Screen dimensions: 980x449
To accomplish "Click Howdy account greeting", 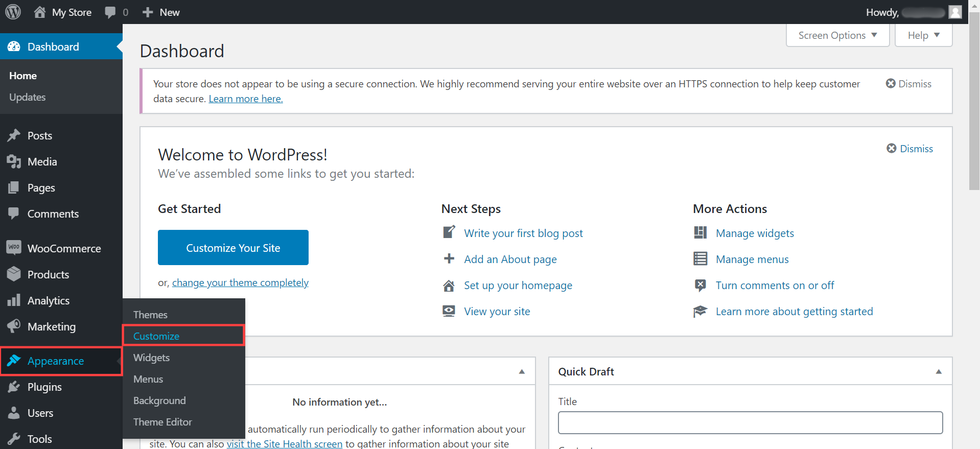I will pos(882,12).
